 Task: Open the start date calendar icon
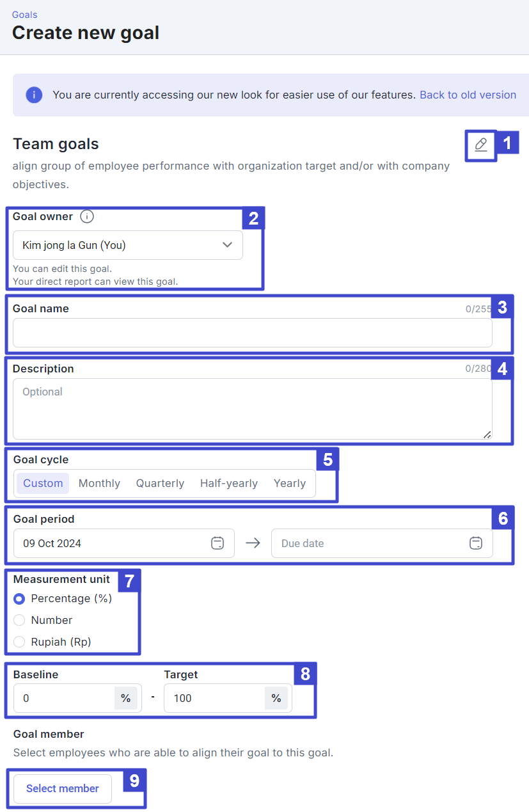(217, 543)
